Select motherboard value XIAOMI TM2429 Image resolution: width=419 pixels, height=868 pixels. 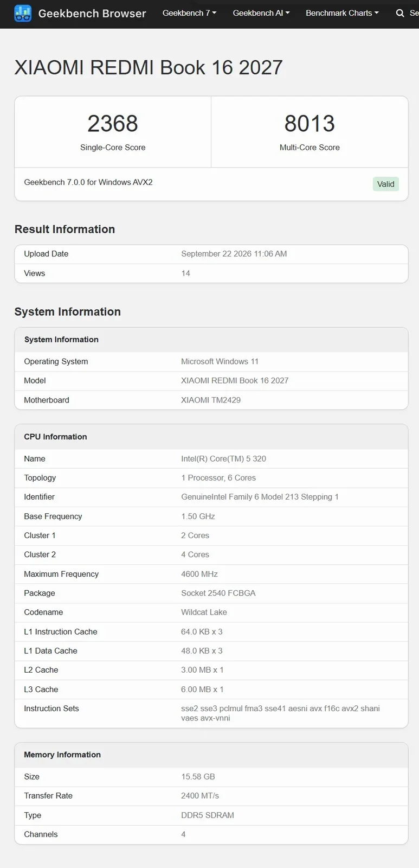point(211,400)
